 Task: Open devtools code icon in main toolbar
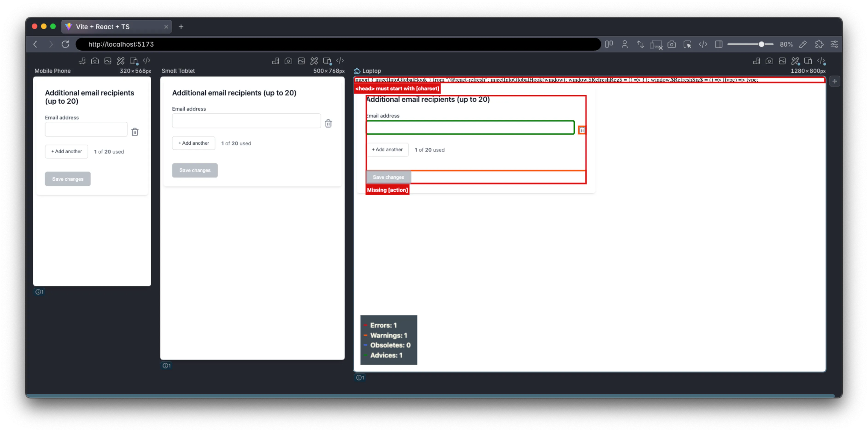[x=703, y=44]
